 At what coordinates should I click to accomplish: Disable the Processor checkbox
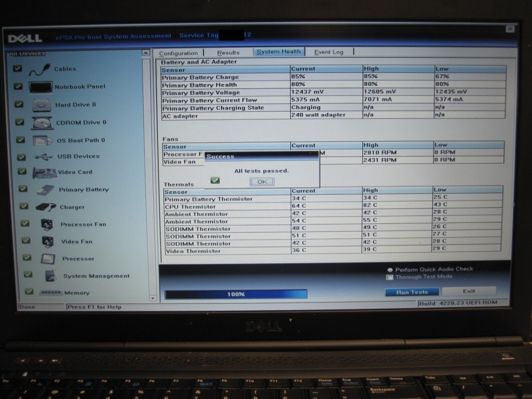click(27, 258)
